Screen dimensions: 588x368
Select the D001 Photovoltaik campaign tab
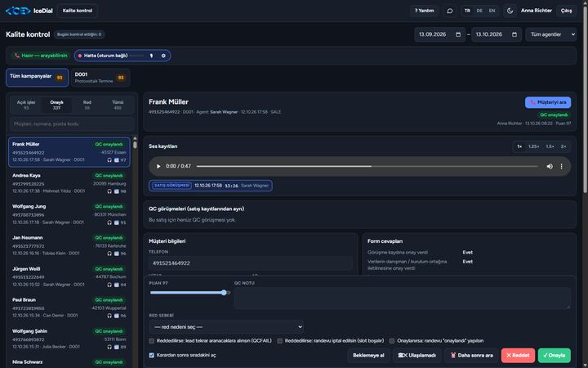point(100,78)
